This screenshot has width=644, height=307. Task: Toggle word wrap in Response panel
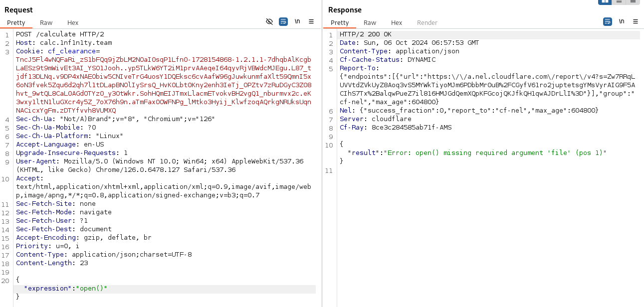(608, 21)
